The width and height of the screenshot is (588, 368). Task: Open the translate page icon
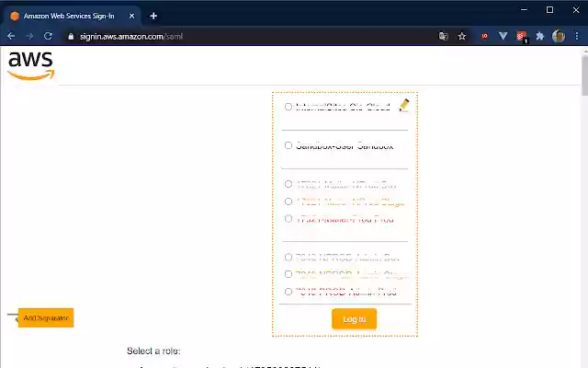point(443,36)
